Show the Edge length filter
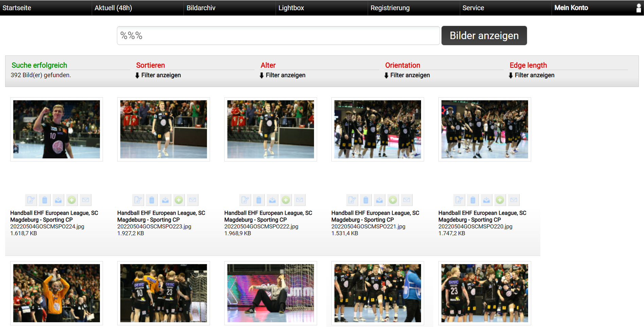Screen dimensions: 644x327 532,75
